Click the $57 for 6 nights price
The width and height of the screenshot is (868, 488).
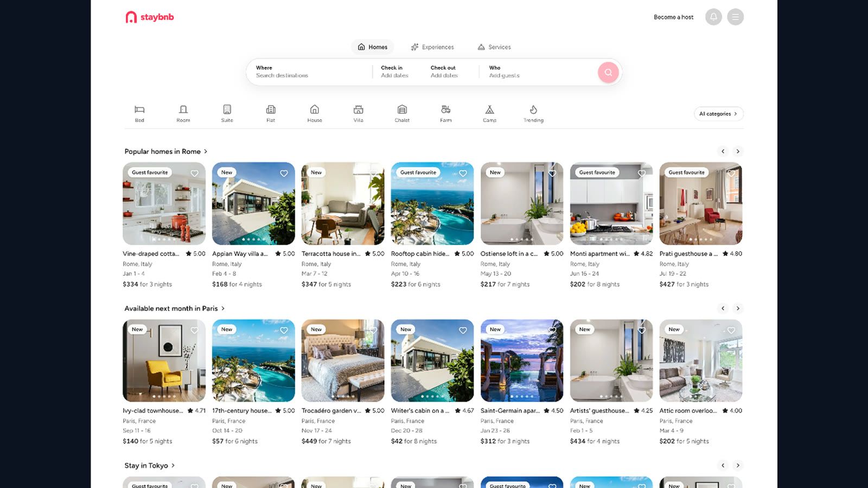pos(235,441)
